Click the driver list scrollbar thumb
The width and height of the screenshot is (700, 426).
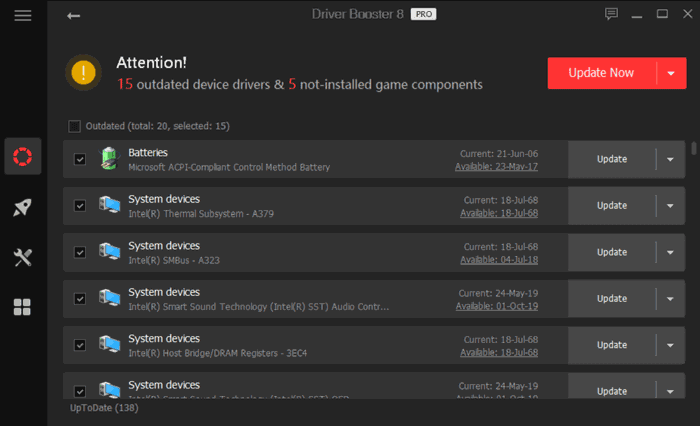coord(694,148)
